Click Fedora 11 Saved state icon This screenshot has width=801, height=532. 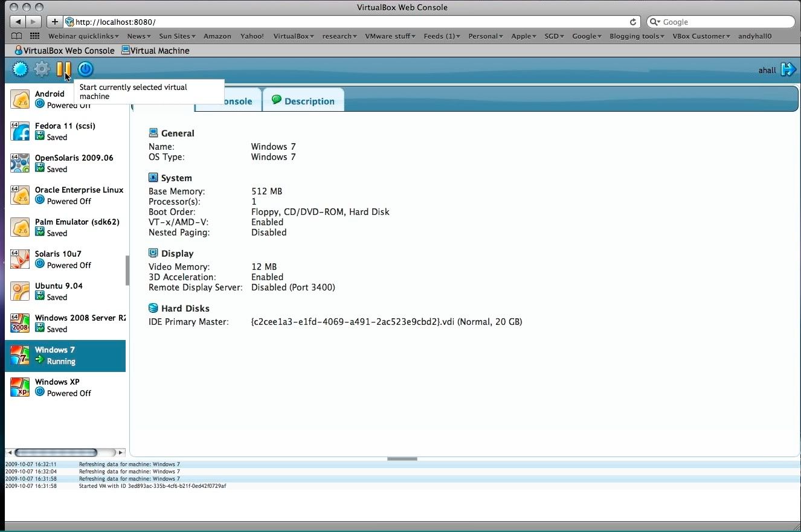point(40,136)
